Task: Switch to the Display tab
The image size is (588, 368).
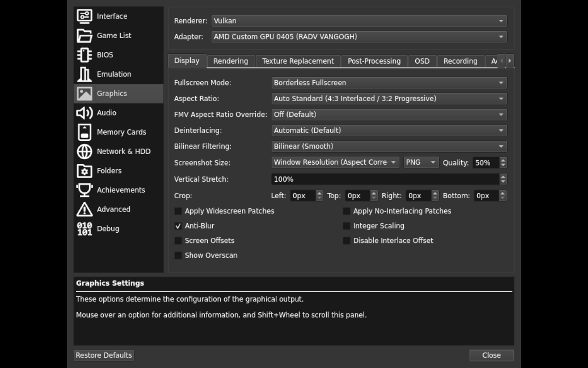Action: tap(187, 61)
